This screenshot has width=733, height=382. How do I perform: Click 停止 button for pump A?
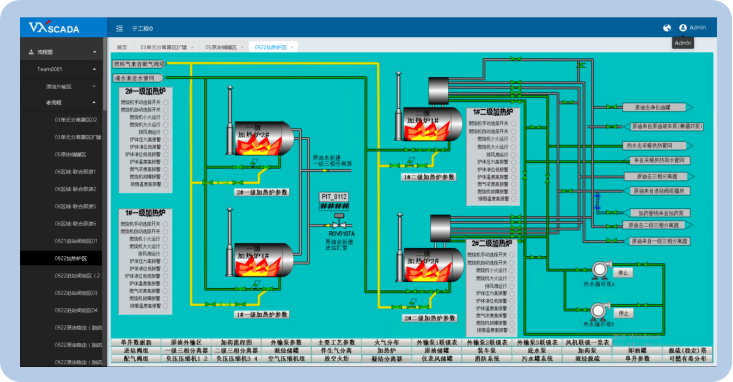[623, 273]
